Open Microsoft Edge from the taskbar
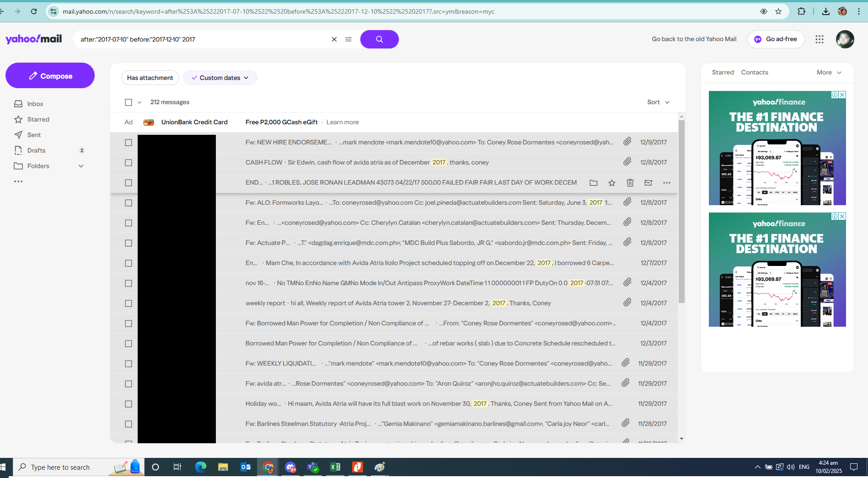Screen dimensions: 868x478 pyautogui.click(x=201, y=467)
